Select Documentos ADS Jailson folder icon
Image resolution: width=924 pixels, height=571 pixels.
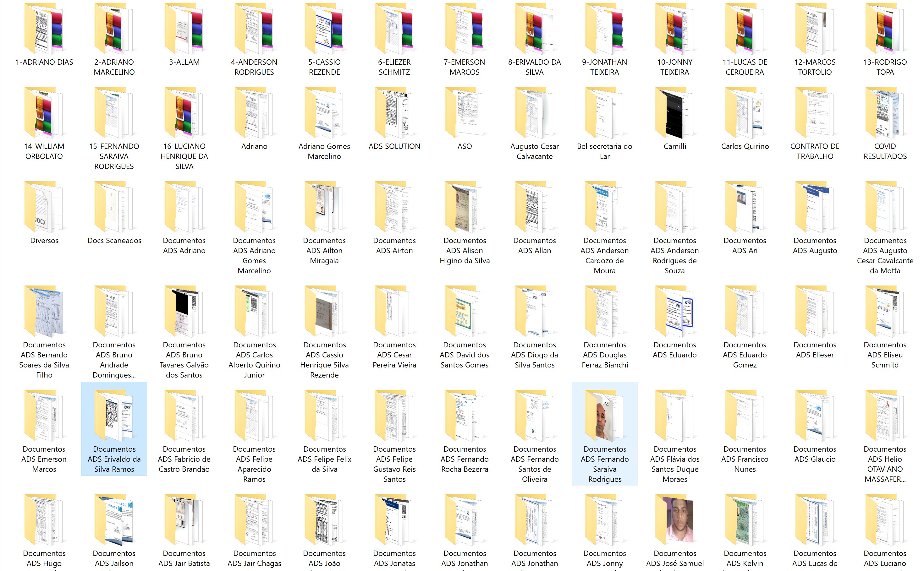pyautogui.click(x=114, y=519)
